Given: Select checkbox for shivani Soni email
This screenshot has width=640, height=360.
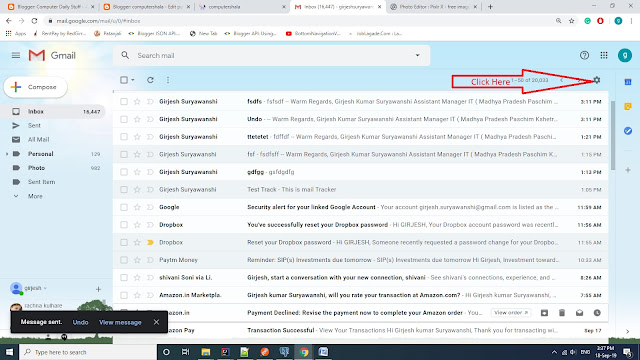Looking at the screenshot, I should point(124,278).
